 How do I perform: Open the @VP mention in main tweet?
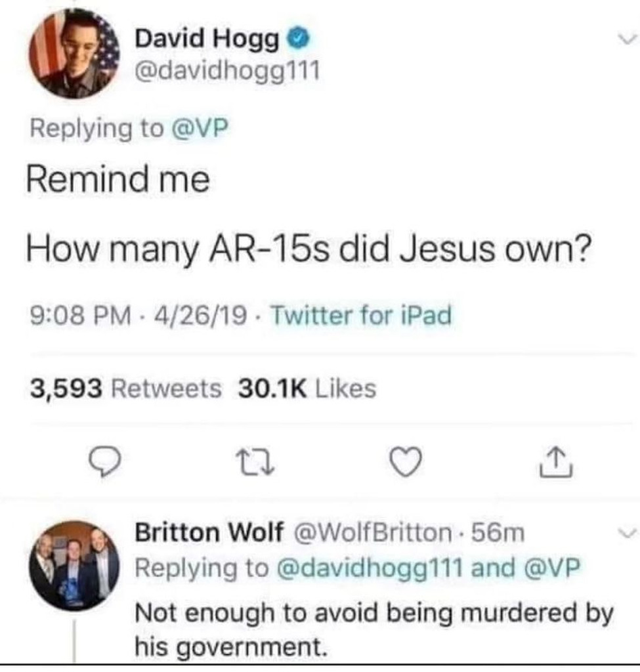[x=200, y=128]
